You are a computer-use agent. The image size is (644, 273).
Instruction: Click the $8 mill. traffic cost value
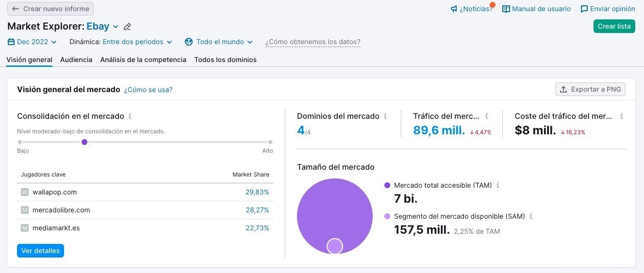535,130
